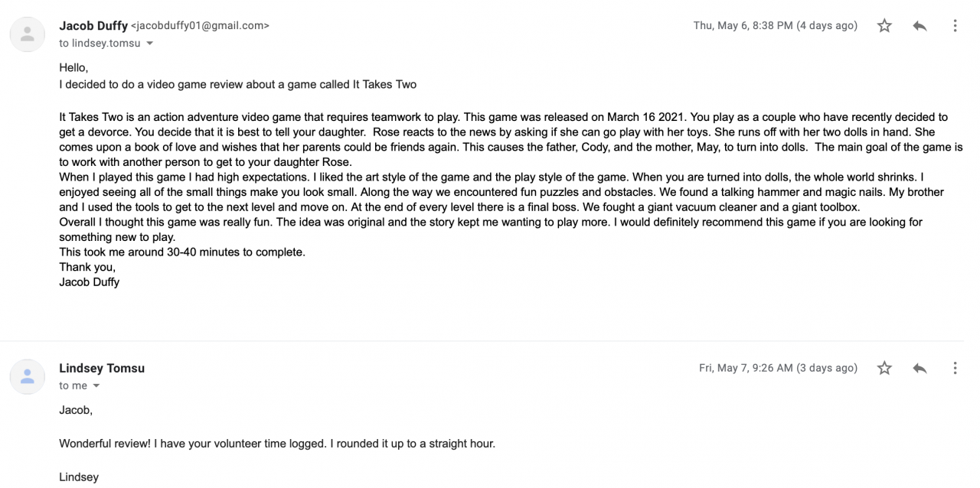
Task: Star Lindsey Tomsu's reply message
Action: coord(884,369)
